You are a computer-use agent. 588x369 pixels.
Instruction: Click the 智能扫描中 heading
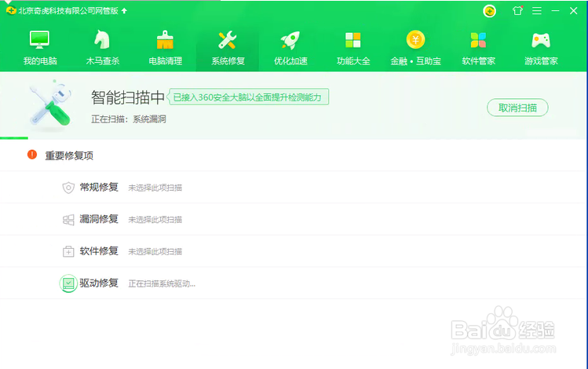click(128, 97)
